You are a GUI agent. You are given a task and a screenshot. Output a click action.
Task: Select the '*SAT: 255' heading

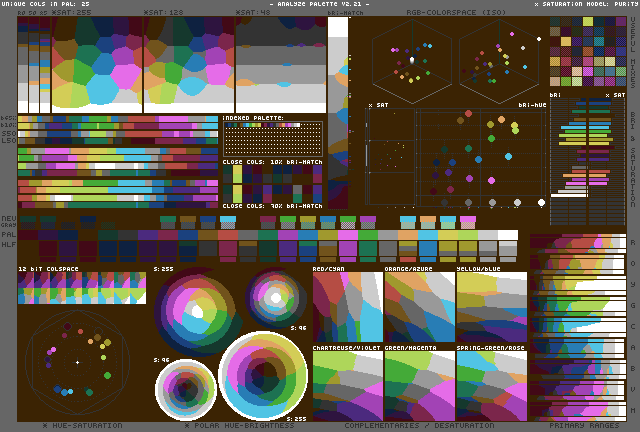coord(71,12)
